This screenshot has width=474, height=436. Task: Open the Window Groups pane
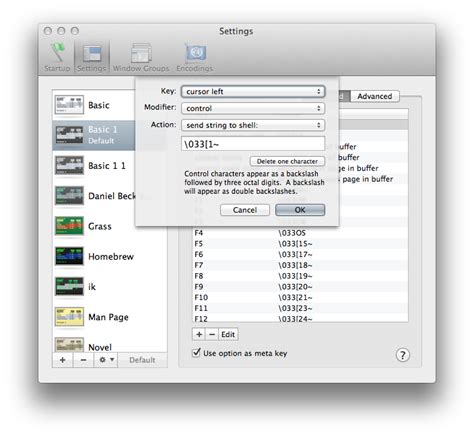coord(141,57)
